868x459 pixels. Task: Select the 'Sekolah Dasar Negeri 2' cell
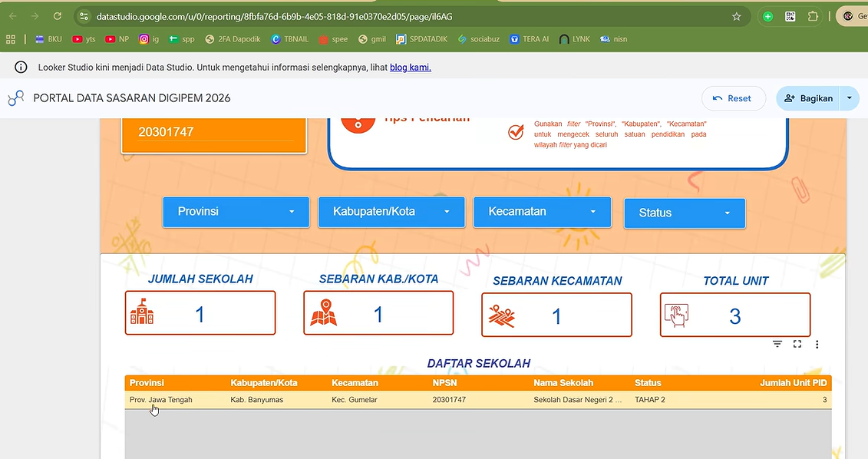point(577,400)
